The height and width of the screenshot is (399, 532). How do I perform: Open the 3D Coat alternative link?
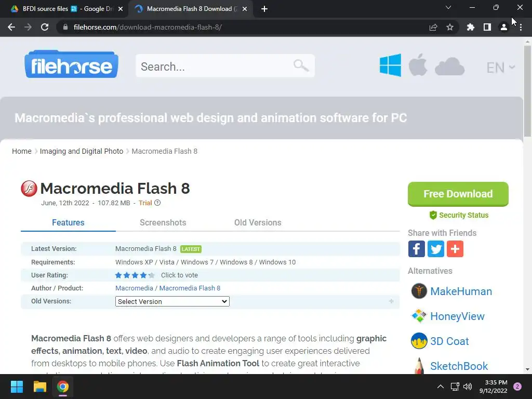pyautogui.click(x=449, y=341)
